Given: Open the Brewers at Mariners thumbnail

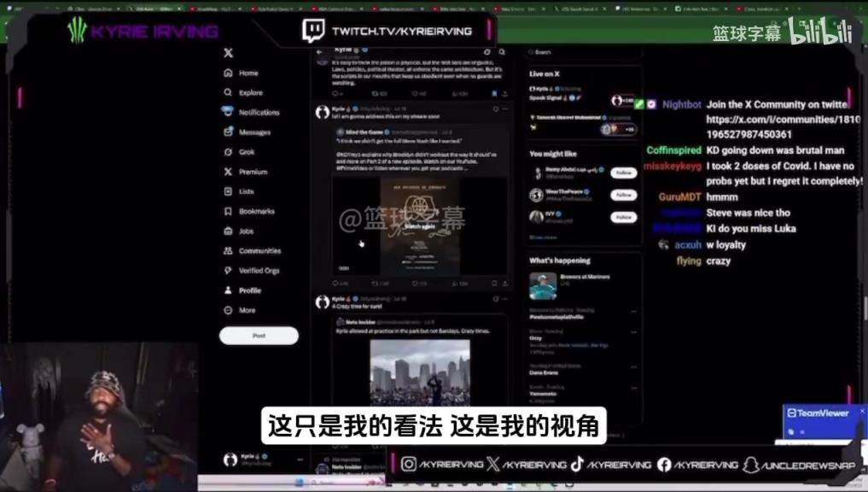Looking at the screenshot, I should pos(543,285).
